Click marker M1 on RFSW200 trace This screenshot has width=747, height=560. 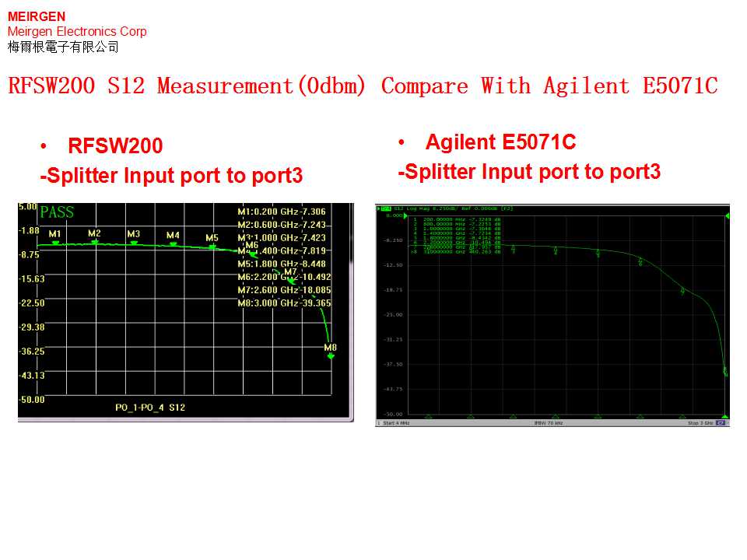[x=55, y=243]
